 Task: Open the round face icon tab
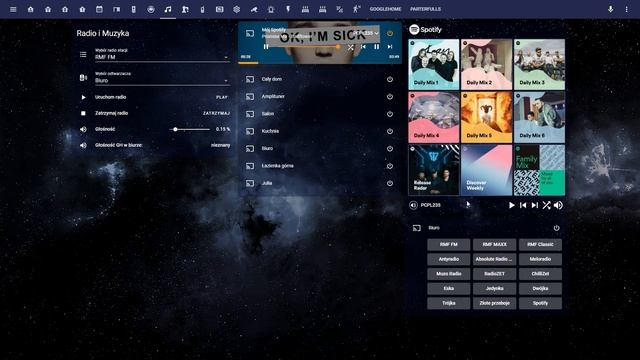[x=151, y=9]
